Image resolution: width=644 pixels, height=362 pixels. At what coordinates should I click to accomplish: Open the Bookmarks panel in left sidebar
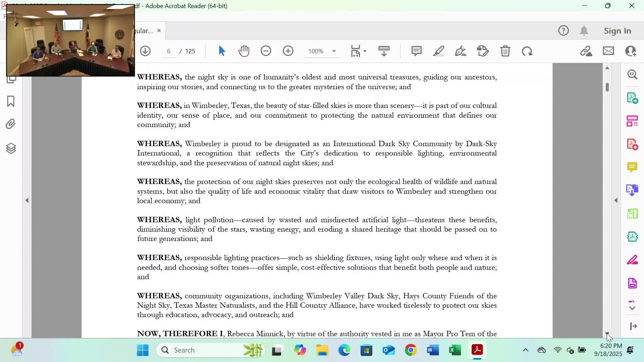pos(11,101)
